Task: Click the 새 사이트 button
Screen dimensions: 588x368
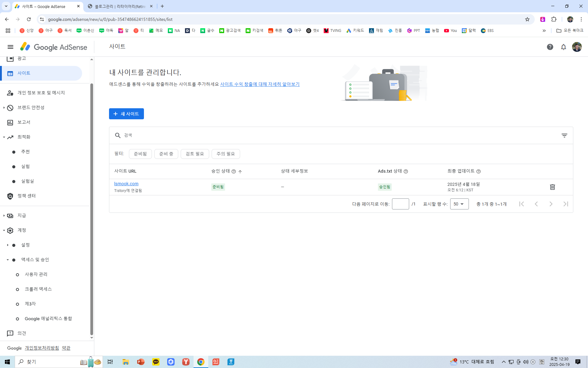Action: tap(126, 114)
